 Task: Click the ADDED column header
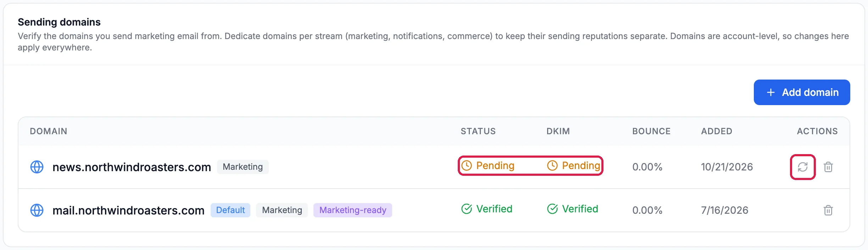tap(717, 131)
